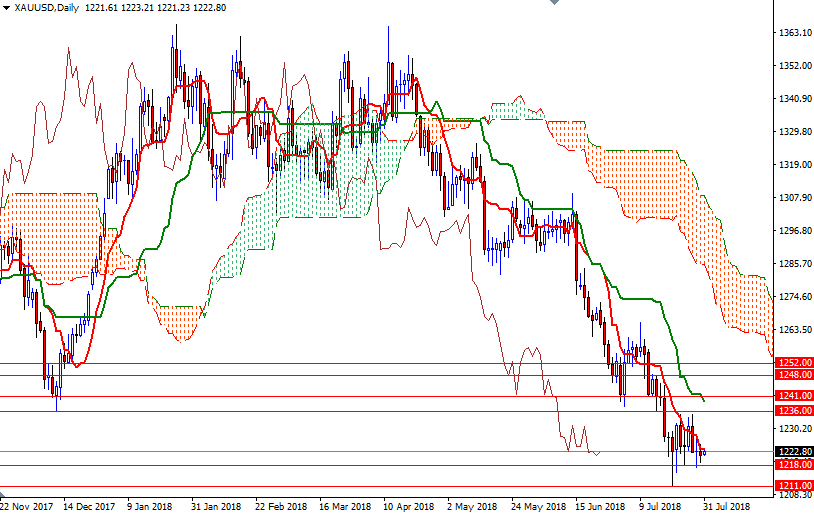Click 1307.90 on the price axis
The image size is (814, 514).
794,198
